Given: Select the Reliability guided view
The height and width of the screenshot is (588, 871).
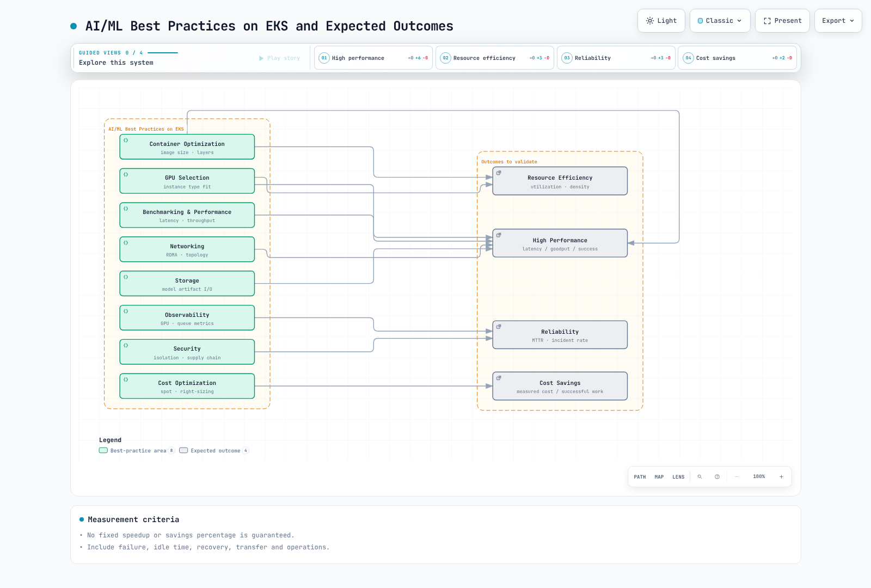Looking at the screenshot, I should click(x=616, y=58).
